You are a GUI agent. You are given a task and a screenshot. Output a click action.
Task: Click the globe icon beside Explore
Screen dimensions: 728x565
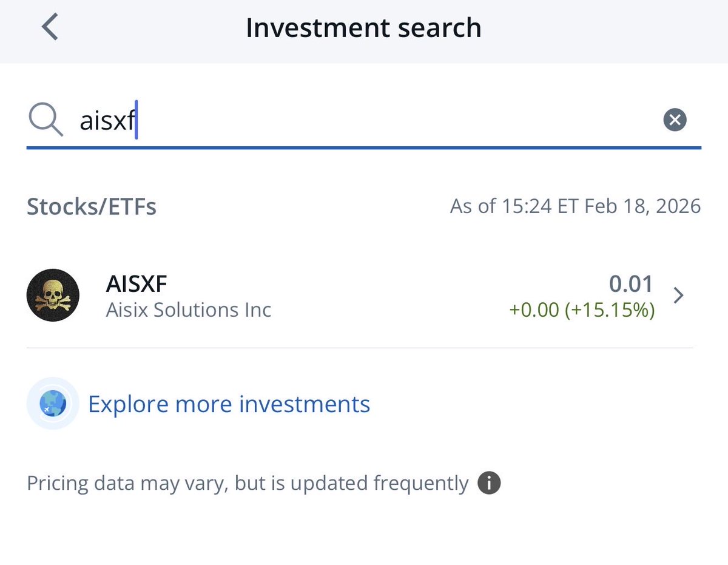click(x=53, y=404)
